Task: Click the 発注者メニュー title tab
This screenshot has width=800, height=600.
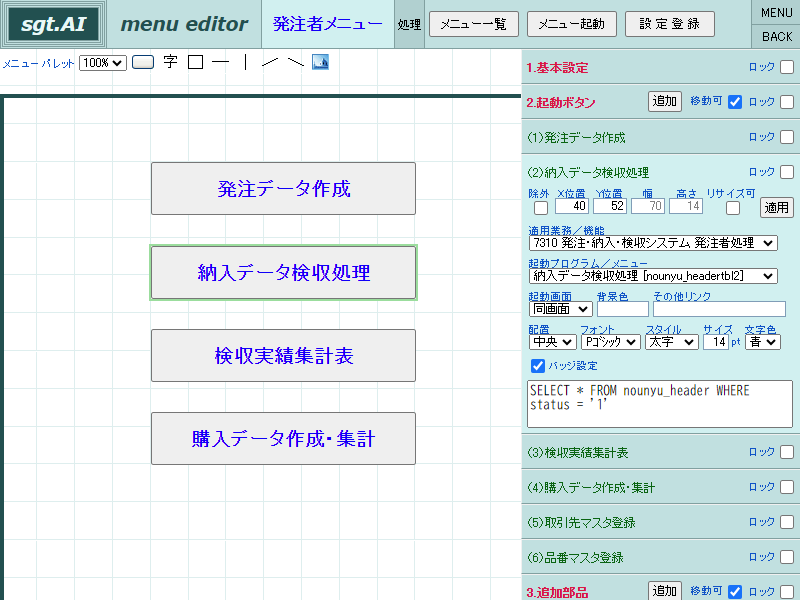Action: pos(328,24)
